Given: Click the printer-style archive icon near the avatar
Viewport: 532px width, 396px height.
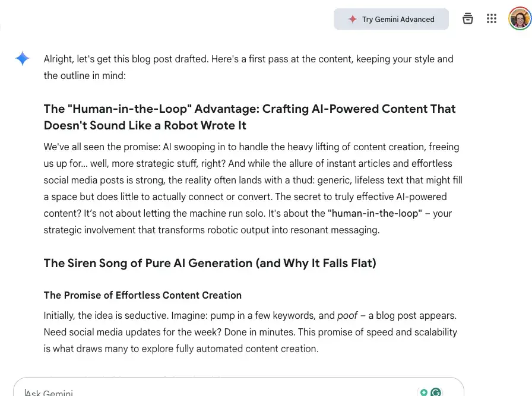Looking at the screenshot, I should pyautogui.click(x=468, y=18).
